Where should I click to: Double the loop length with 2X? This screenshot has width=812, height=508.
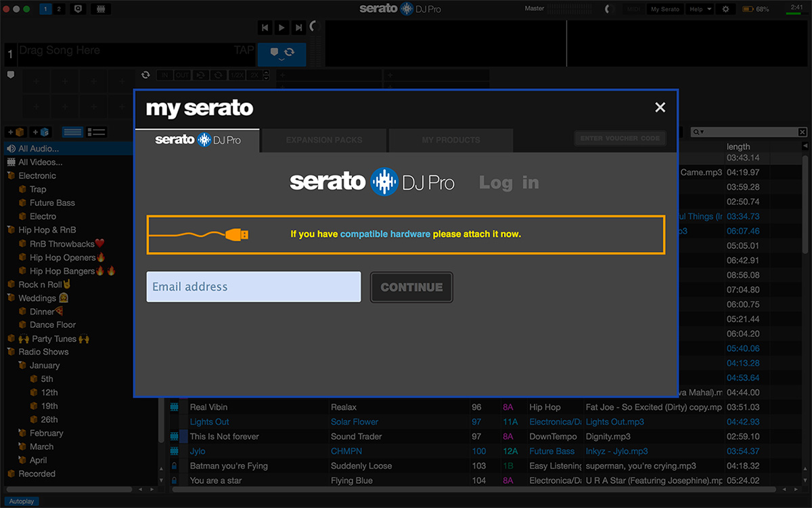(253, 75)
